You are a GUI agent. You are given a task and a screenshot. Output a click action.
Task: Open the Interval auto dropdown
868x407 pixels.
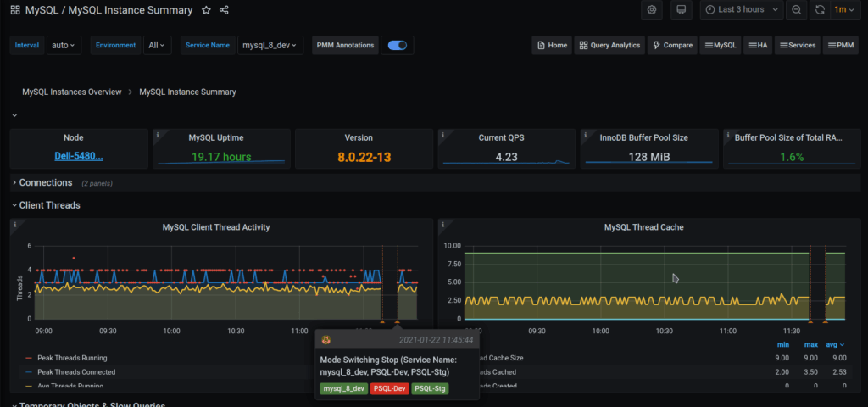[64, 45]
